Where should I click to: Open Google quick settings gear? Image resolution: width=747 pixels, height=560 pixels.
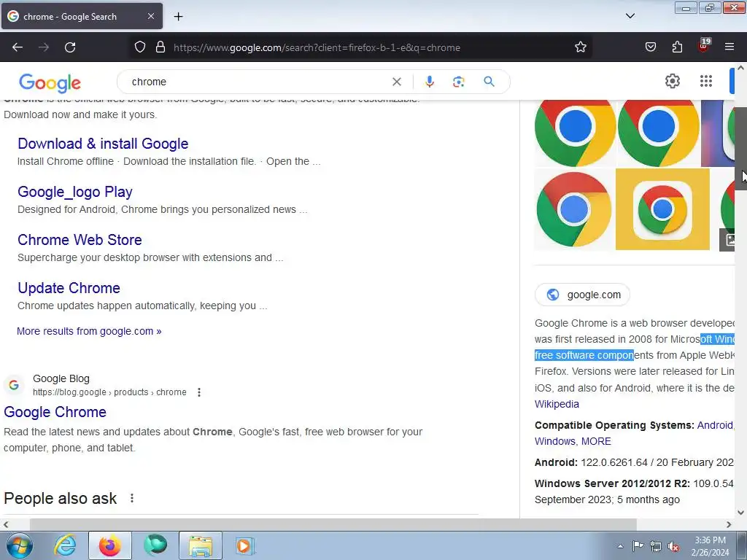click(672, 81)
